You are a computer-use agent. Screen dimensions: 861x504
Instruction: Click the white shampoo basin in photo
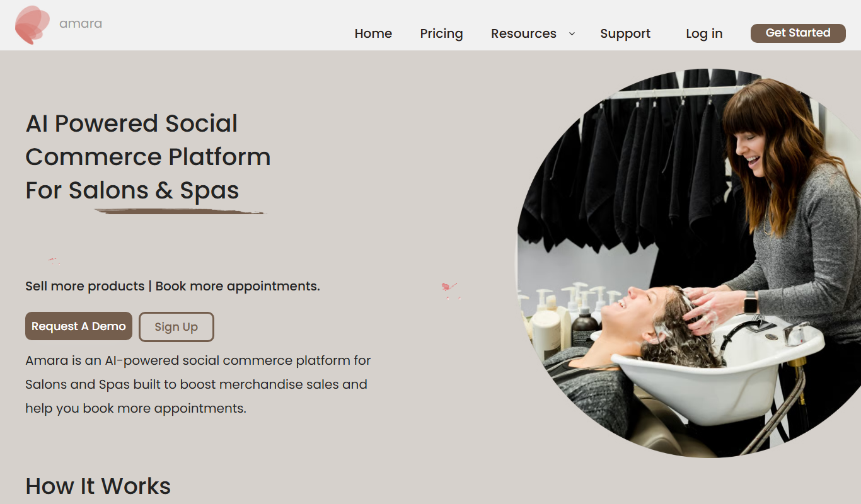coord(719,372)
